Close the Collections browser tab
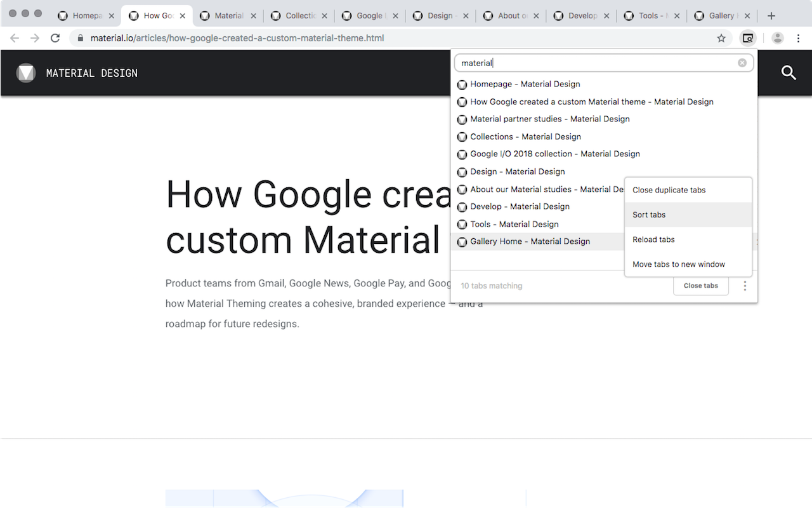This screenshot has width=812, height=508. pyautogui.click(x=325, y=16)
